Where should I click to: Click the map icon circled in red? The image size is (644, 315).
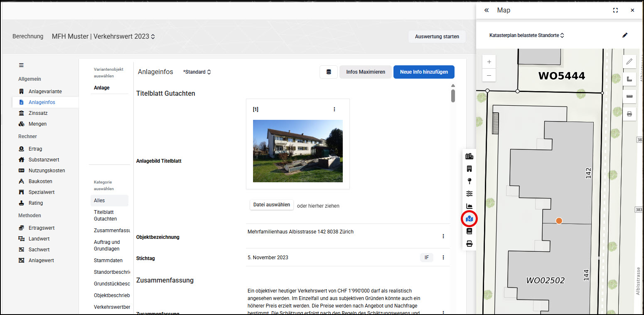click(x=469, y=218)
